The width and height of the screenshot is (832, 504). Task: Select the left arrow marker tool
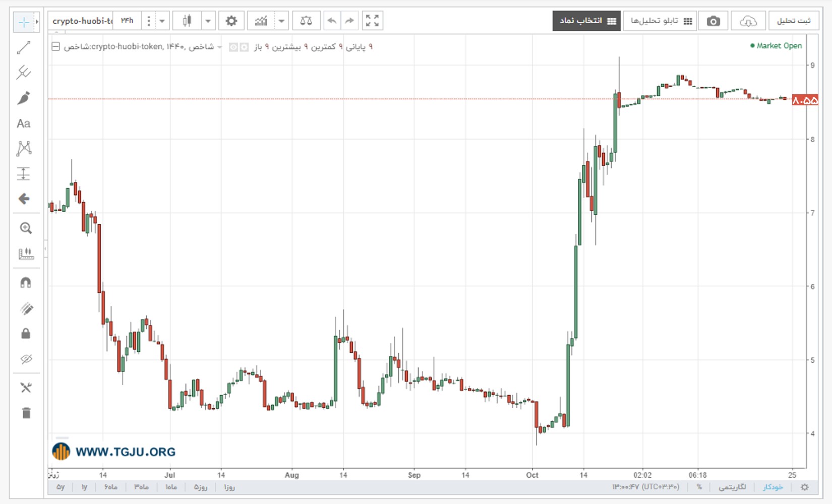click(24, 199)
